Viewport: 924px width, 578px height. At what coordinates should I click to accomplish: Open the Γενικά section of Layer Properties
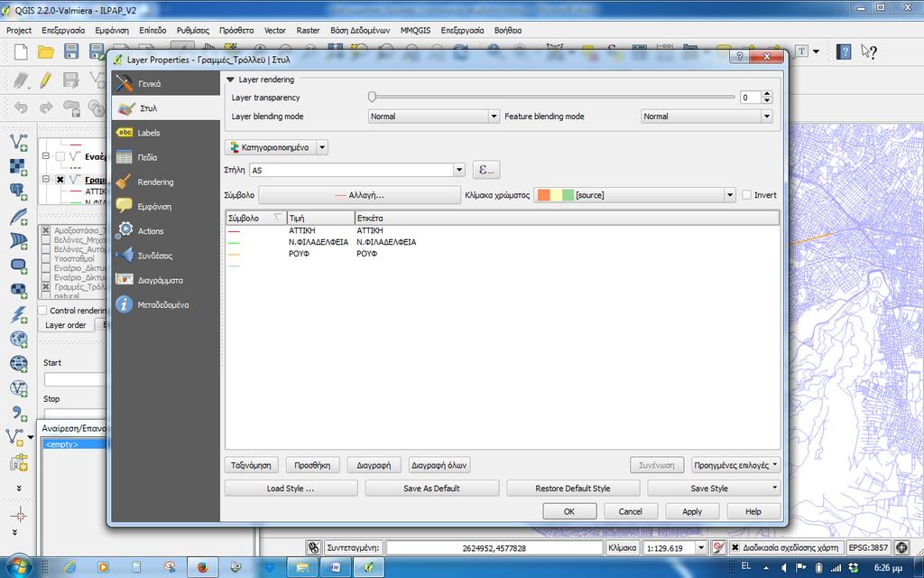pos(166,84)
